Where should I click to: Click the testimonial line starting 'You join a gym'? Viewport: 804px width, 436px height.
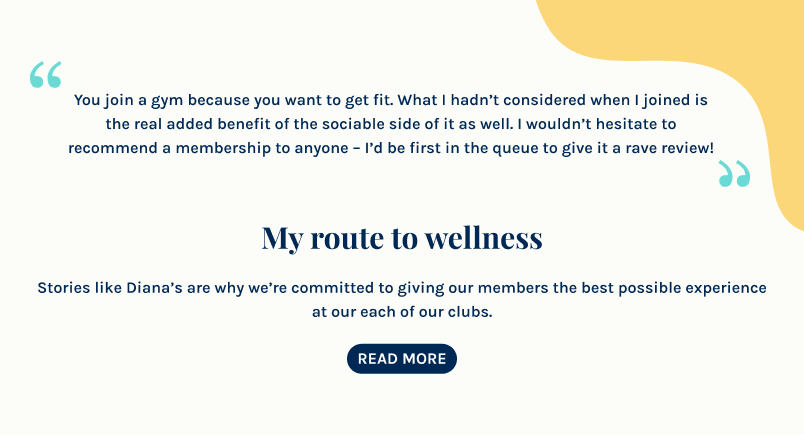[391, 100]
